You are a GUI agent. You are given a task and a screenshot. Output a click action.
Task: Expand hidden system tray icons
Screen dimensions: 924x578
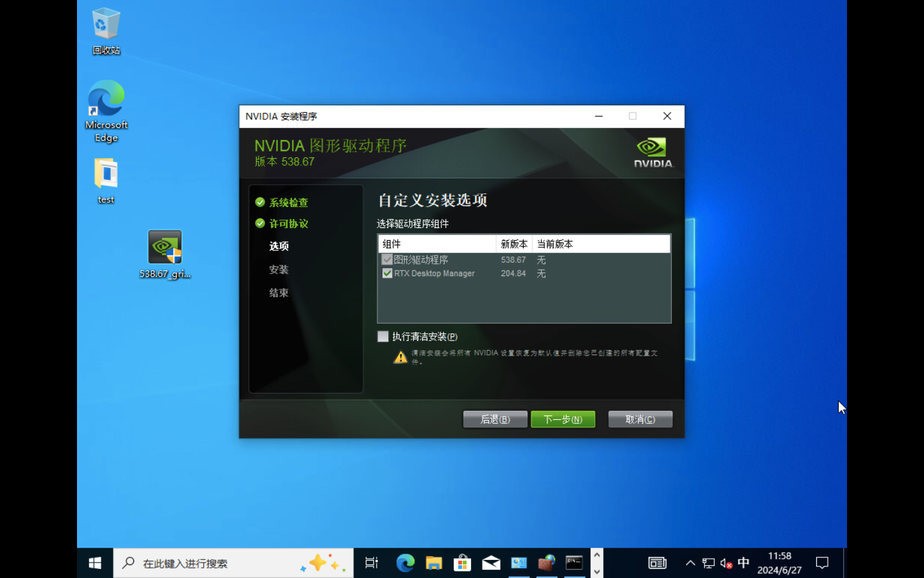coord(690,563)
